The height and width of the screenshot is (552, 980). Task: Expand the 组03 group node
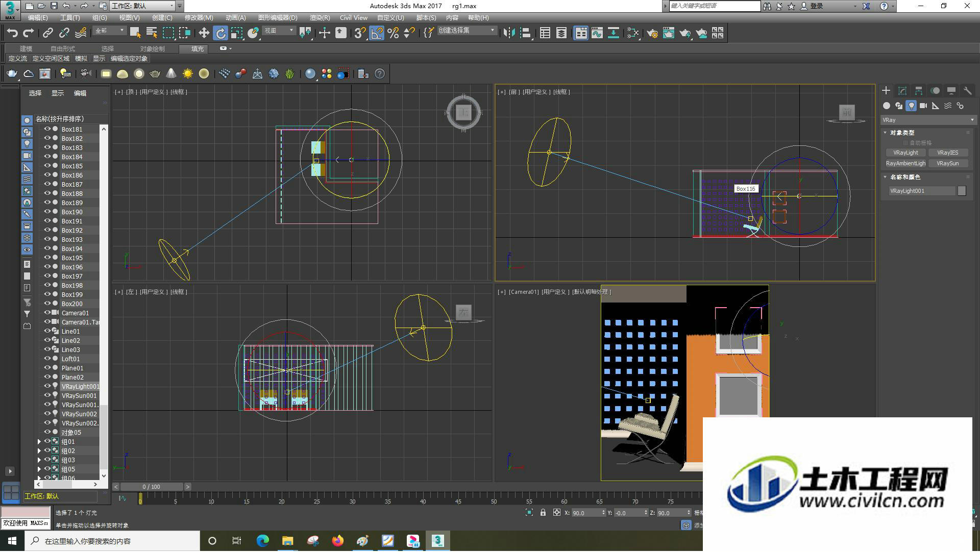pyautogui.click(x=39, y=460)
